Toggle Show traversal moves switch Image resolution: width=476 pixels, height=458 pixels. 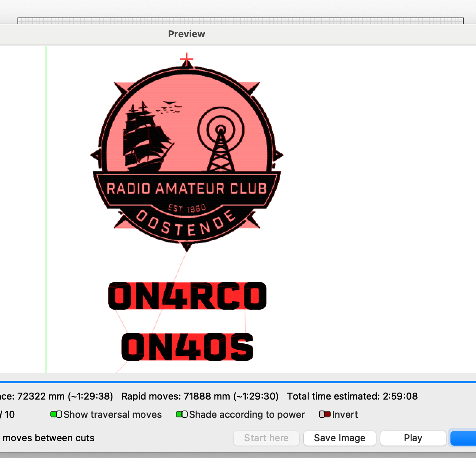point(56,415)
